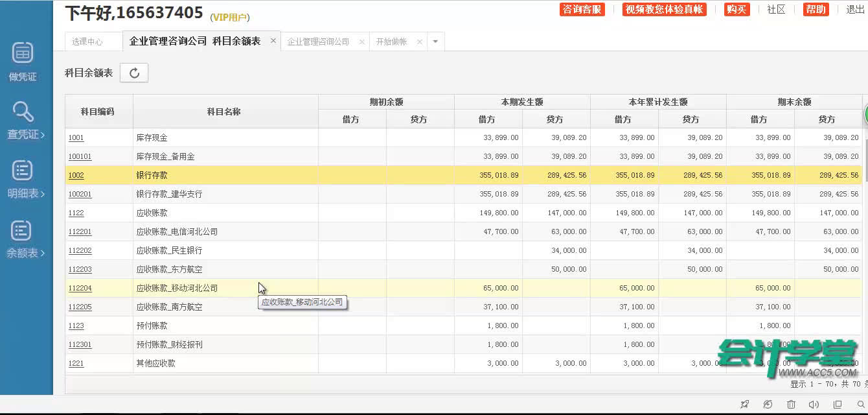Click the pin icon in the status bar
Viewport: 868px width, 415px height.
pyautogui.click(x=745, y=404)
